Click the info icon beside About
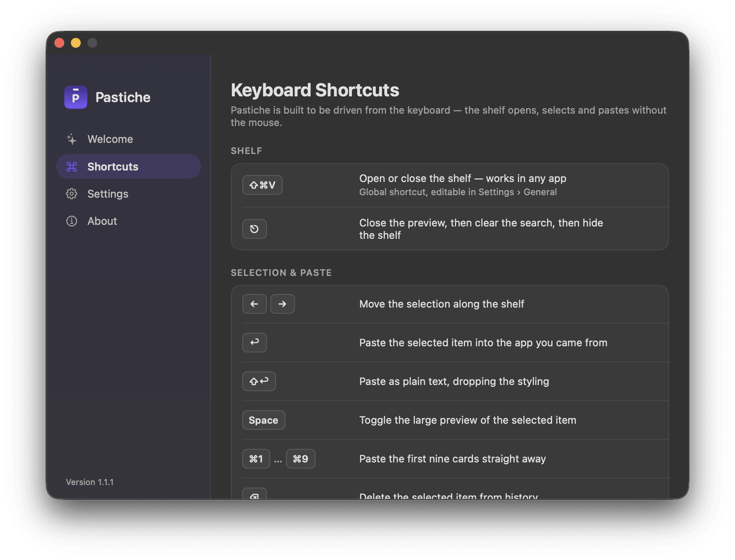Screen dimensions: 735x560 (72, 221)
